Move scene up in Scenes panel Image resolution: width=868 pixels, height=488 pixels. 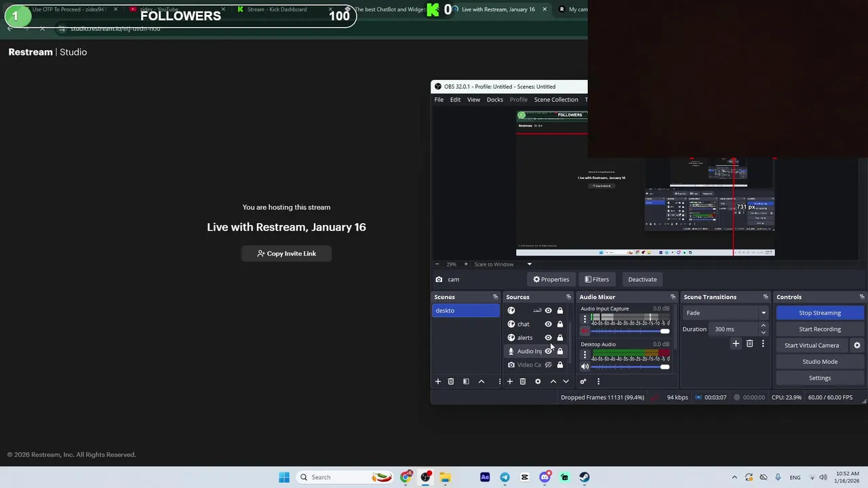(481, 382)
